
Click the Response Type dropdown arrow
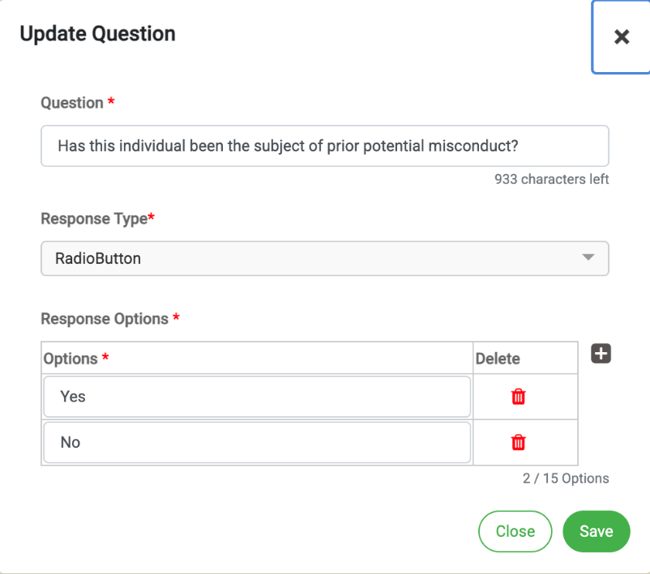click(x=588, y=258)
